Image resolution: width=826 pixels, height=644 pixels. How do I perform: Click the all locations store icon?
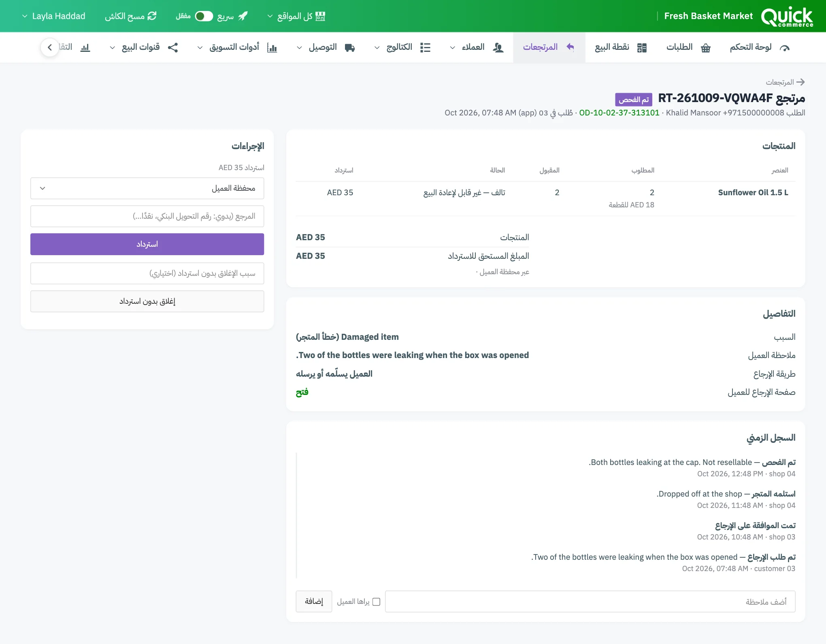tap(320, 16)
